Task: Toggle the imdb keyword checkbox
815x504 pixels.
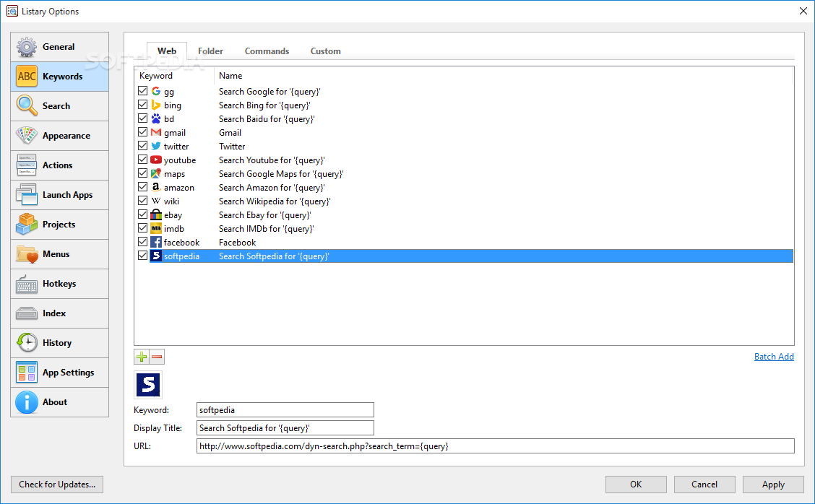Action: (x=142, y=228)
